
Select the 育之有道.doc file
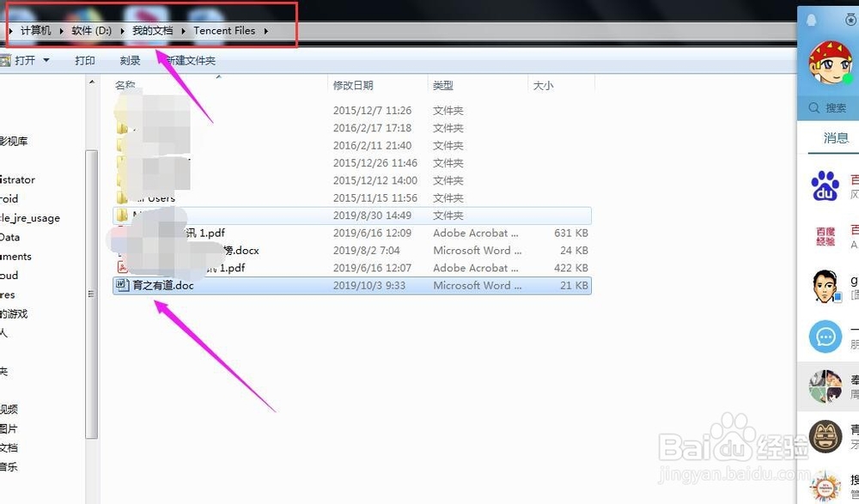click(x=351, y=285)
